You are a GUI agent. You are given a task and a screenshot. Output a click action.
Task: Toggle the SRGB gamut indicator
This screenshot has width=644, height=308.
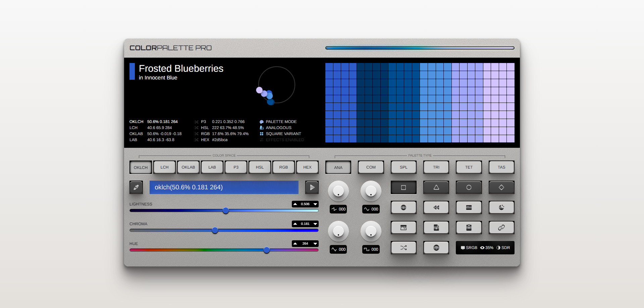pos(469,248)
